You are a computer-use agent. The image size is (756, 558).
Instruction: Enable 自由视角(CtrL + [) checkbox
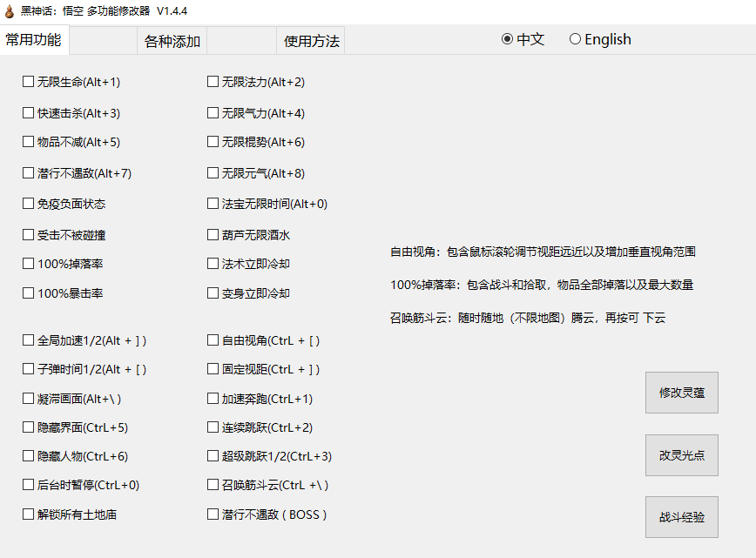[x=213, y=340]
